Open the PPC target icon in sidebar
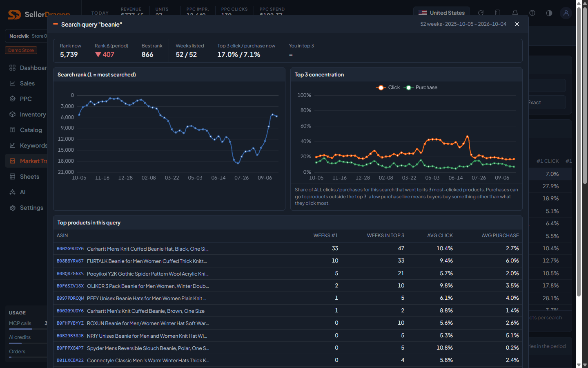The image size is (588, 368). pyautogui.click(x=13, y=99)
